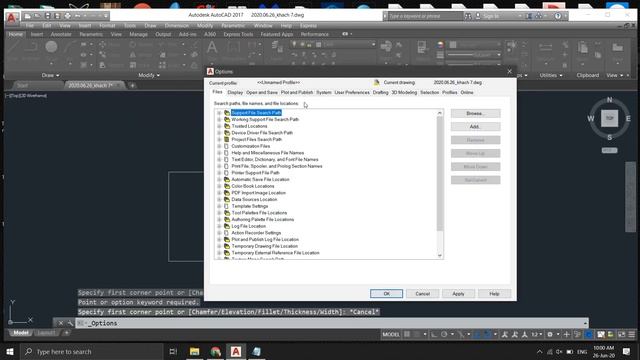Open workspace switching gear in status bar
The width and height of the screenshot is (640, 360).
pyautogui.click(x=550, y=334)
